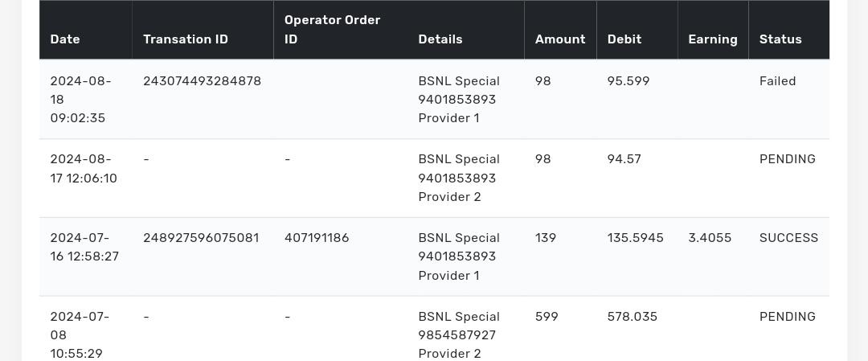Click details cell with number 9854587927

point(457,335)
